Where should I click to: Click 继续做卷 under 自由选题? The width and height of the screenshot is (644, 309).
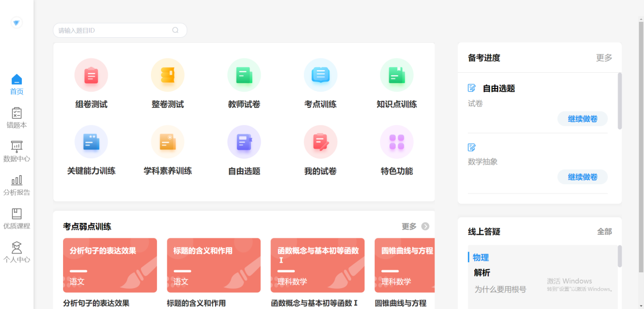tap(582, 119)
